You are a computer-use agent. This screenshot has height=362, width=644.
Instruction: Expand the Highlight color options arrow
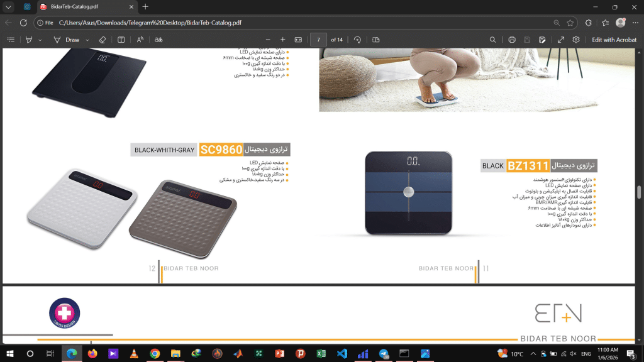click(40, 40)
